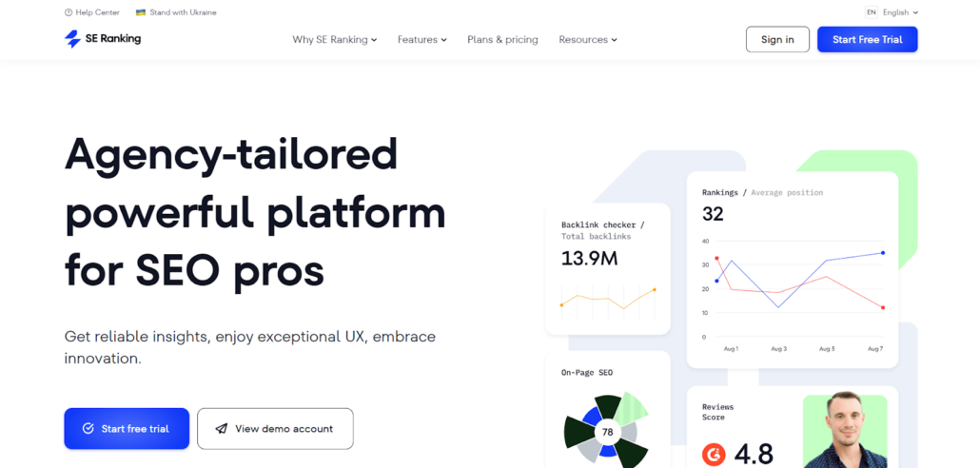Screen dimensions: 980x468
Task: Expand the Features menu
Action: click(421, 39)
